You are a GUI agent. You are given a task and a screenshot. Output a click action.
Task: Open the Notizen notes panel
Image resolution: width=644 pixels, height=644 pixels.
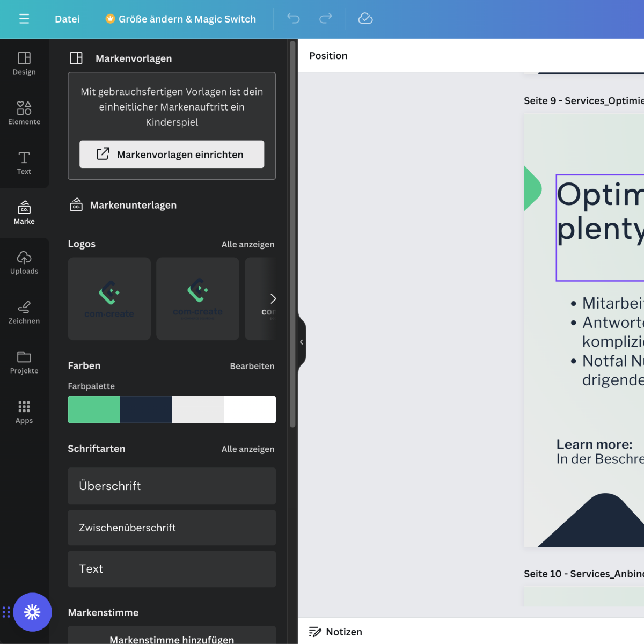336,632
